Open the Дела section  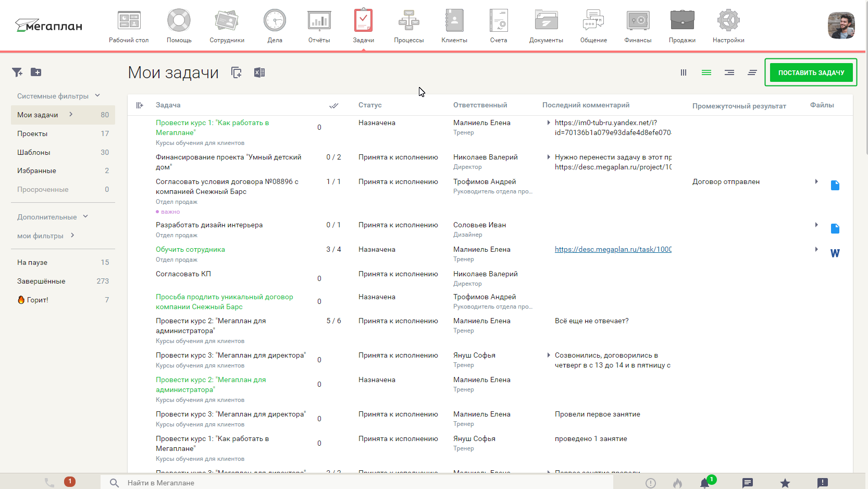(275, 27)
